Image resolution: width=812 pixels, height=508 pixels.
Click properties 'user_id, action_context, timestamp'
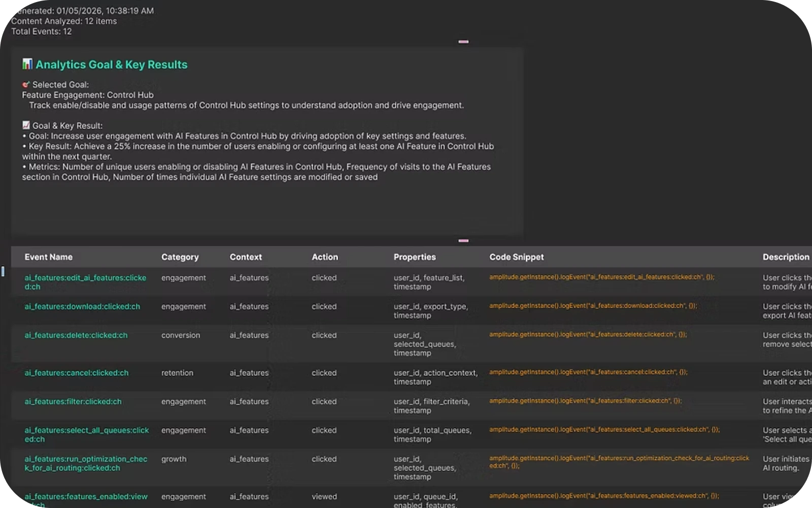click(436, 377)
